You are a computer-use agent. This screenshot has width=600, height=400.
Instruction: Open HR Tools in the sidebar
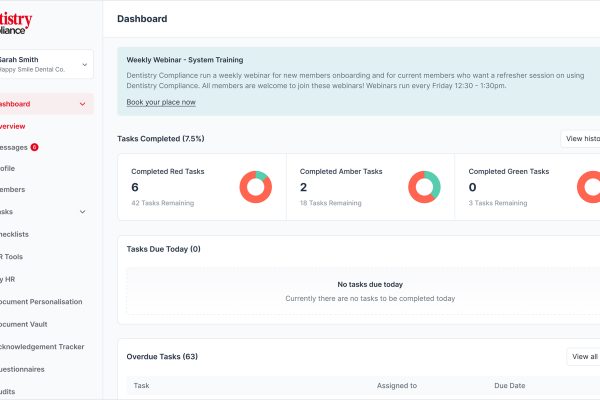point(11,257)
